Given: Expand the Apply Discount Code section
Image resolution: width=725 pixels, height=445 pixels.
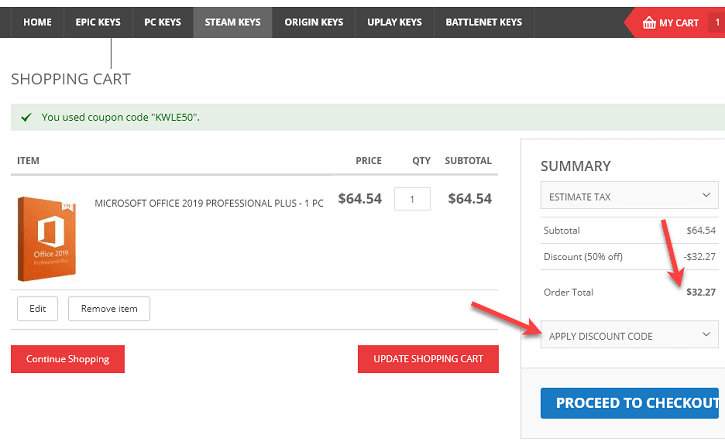Looking at the screenshot, I should [629, 334].
